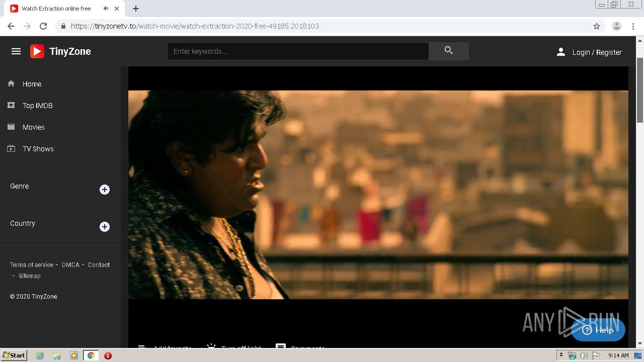Open TV Shows in the sidebar
Image resolution: width=644 pixels, height=362 pixels.
coord(38,149)
